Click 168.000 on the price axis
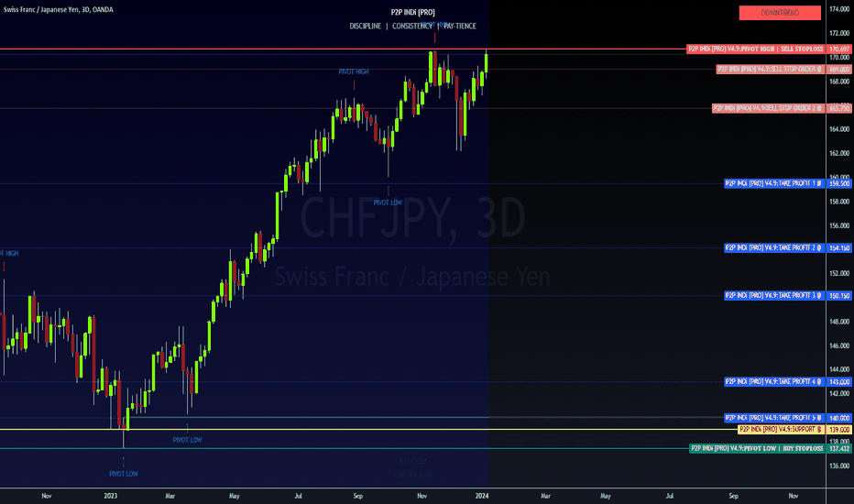The width and height of the screenshot is (854, 504). click(x=839, y=82)
